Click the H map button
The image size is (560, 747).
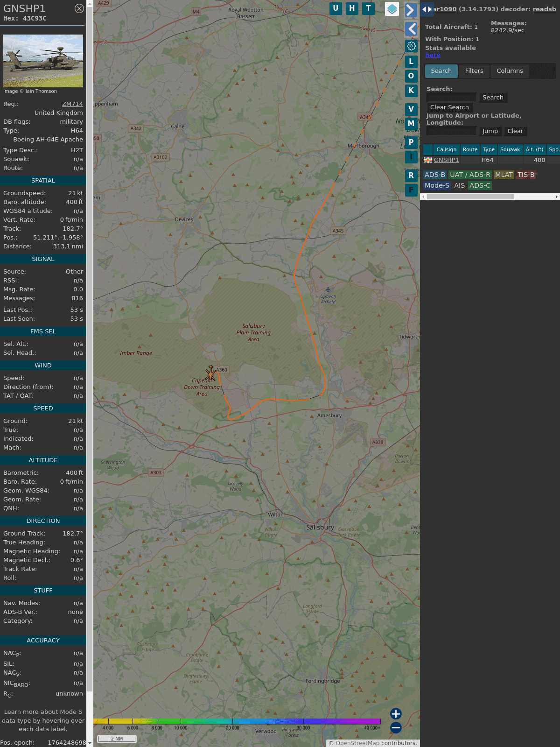(352, 8)
